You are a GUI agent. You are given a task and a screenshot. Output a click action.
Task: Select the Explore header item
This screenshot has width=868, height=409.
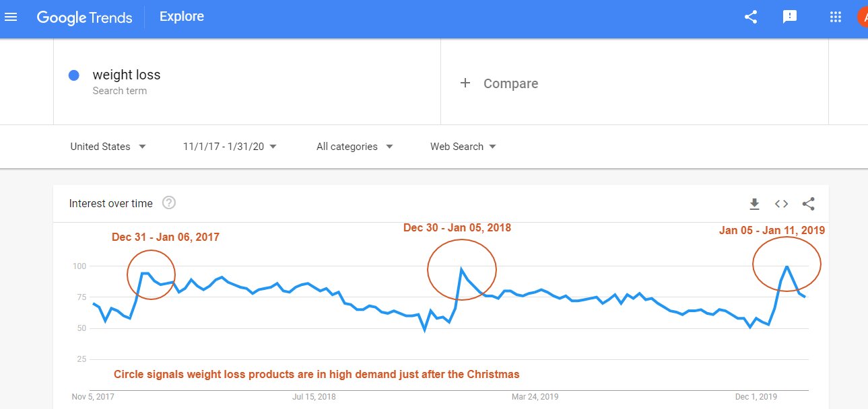pyautogui.click(x=182, y=17)
